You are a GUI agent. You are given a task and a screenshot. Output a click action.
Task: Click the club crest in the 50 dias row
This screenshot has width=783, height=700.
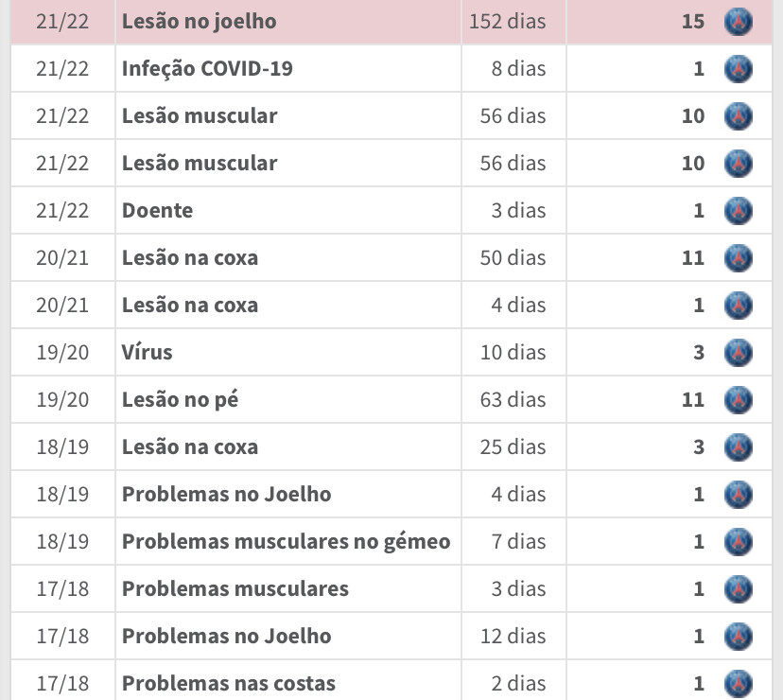[x=738, y=257]
